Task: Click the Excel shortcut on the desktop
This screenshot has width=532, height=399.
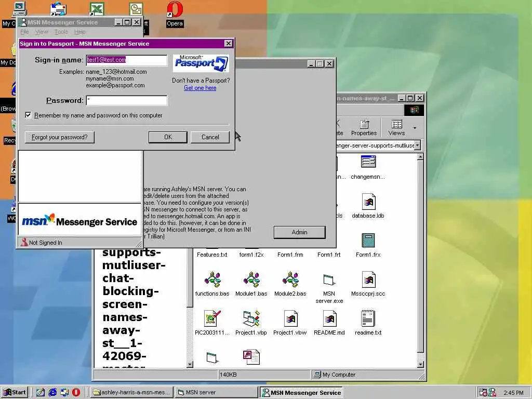Action: pyautogui.click(x=96, y=9)
